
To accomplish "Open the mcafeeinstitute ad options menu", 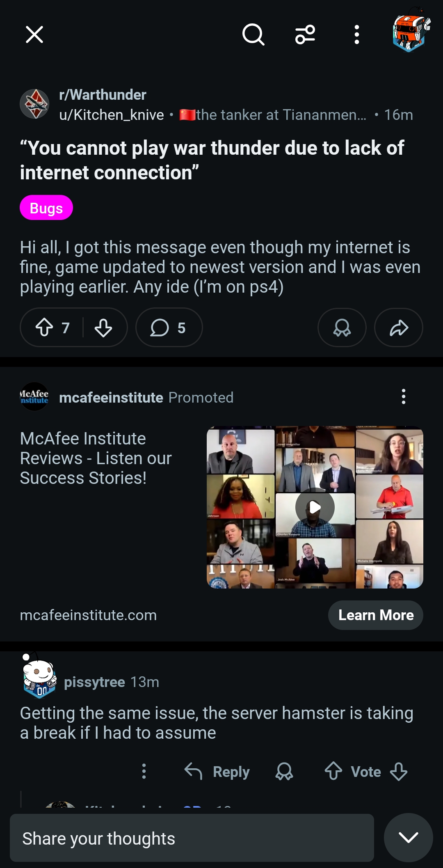I will [x=404, y=397].
